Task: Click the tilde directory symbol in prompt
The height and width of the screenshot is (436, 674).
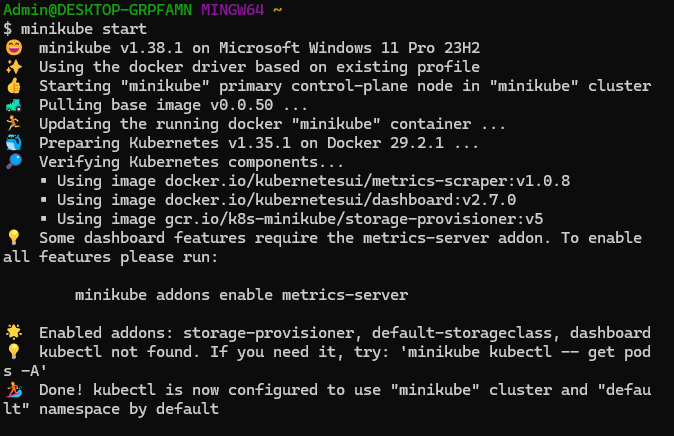Action: tap(277, 9)
